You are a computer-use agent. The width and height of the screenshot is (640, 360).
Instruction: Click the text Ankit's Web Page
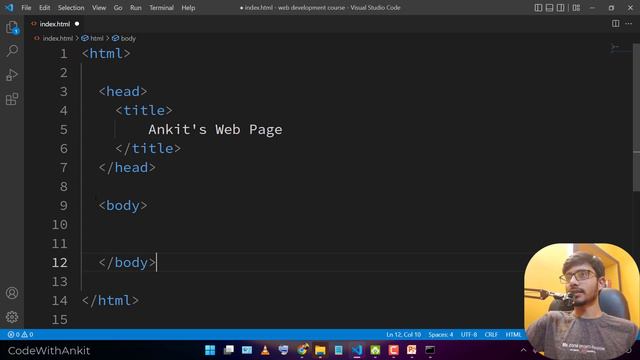pos(215,129)
